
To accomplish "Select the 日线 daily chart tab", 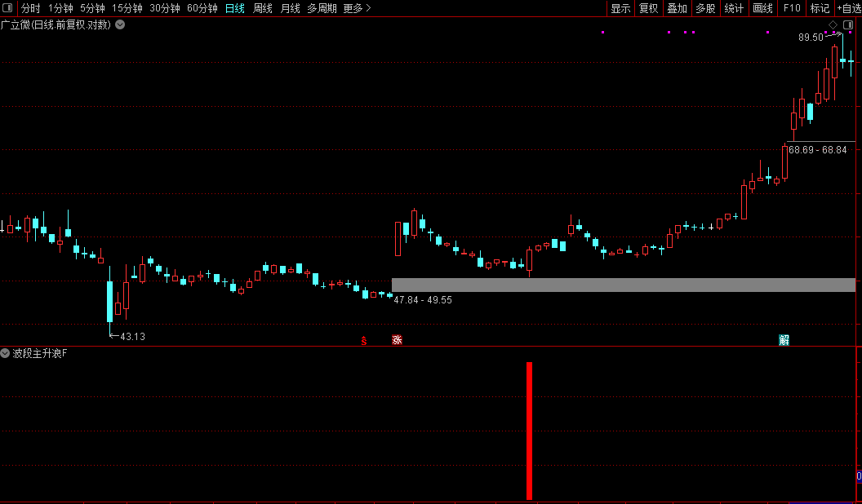I will click(235, 8).
